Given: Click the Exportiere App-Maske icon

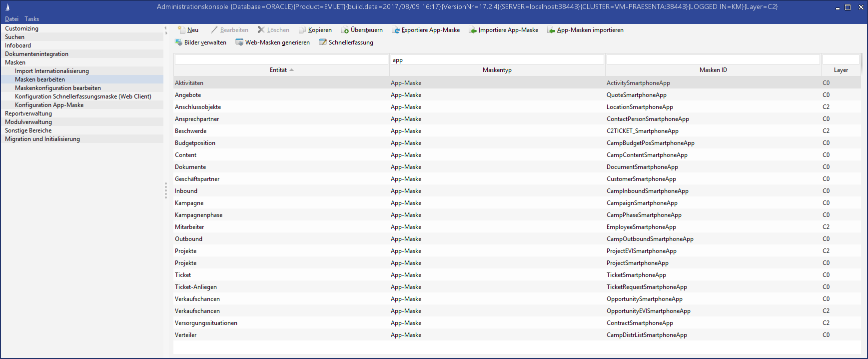Looking at the screenshot, I should (x=396, y=30).
